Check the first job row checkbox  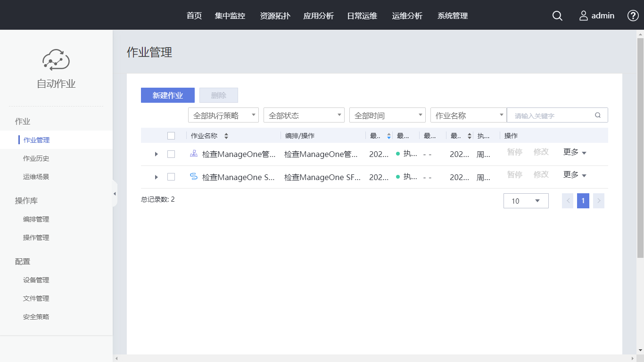click(171, 154)
